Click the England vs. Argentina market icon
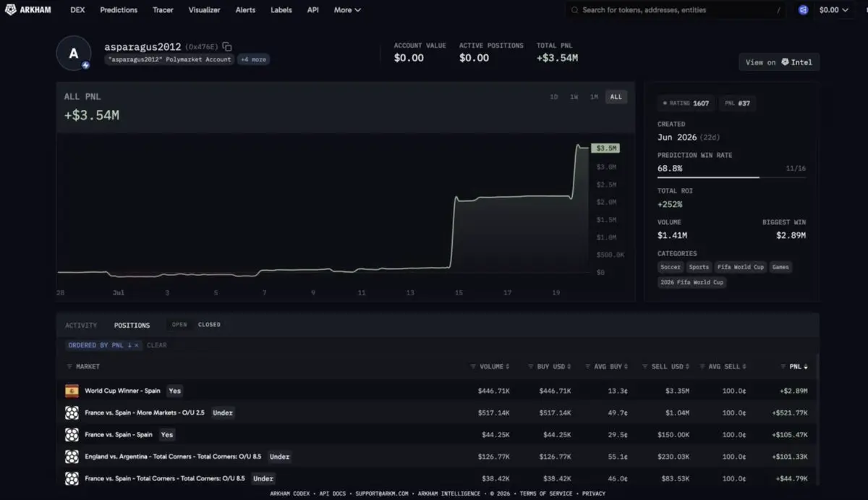The image size is (868, 500). pyautogui.click(x=72, y=457)
